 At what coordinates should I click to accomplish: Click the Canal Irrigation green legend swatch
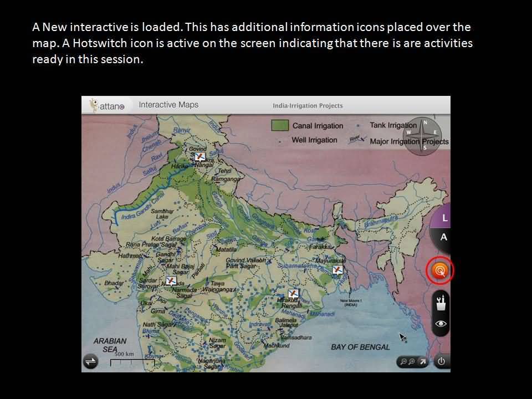coord(280,125)
